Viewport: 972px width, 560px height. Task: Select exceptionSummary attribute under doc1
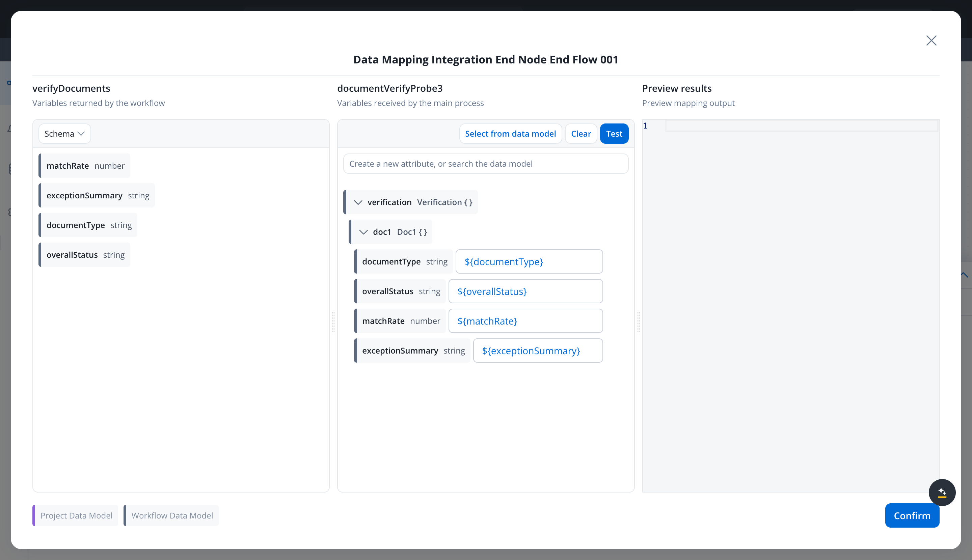tap(412, 351)
